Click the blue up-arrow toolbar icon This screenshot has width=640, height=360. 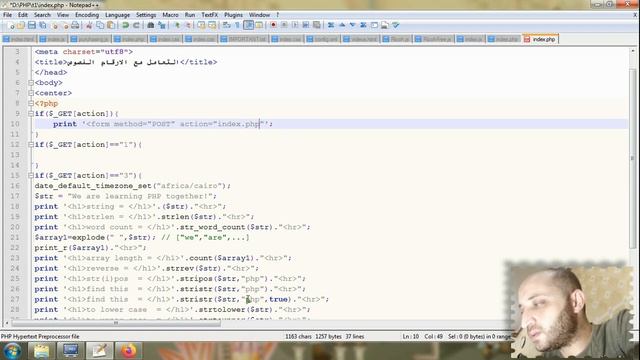pos(342,25)
